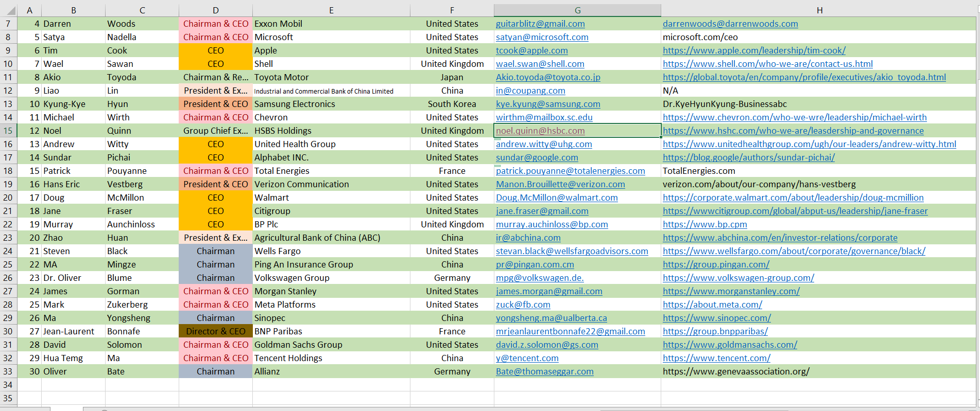Open Manon.Brouillette@verizon.com email link

coord(560,184)
